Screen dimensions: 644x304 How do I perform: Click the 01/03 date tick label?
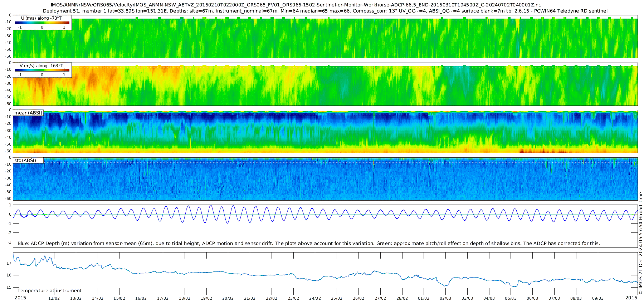click(x=424, y=298)
